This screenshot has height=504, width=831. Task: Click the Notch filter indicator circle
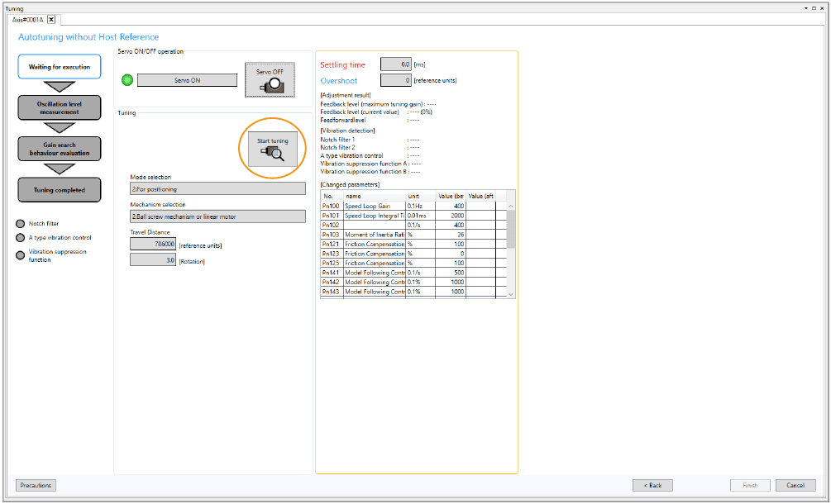[21, 223]
